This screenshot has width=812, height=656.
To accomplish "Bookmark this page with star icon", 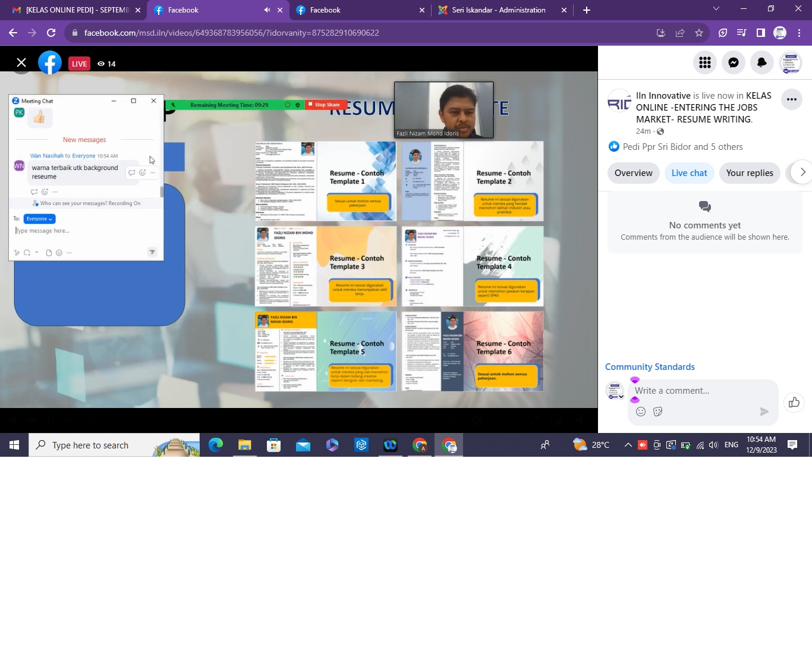I will 699,33.
